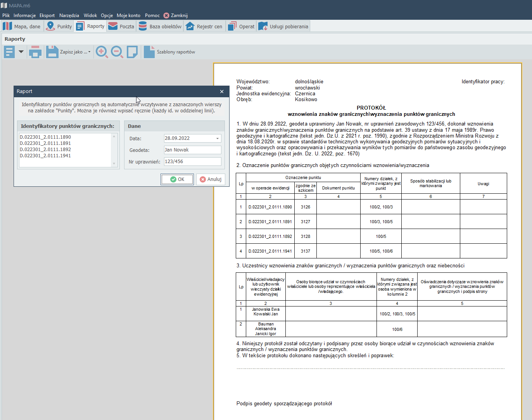Click the fit page view icon
The width and height of the screenshot is (532, 420).
tap(132, 52)
